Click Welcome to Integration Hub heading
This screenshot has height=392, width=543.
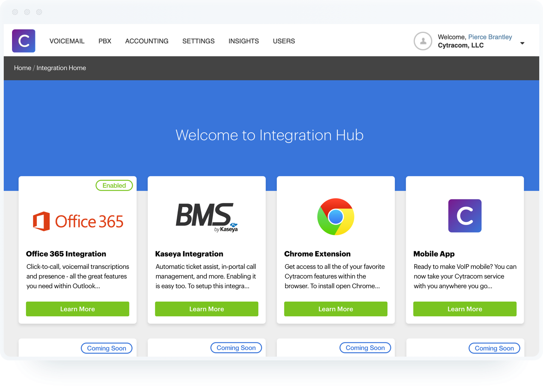(270, 135)
